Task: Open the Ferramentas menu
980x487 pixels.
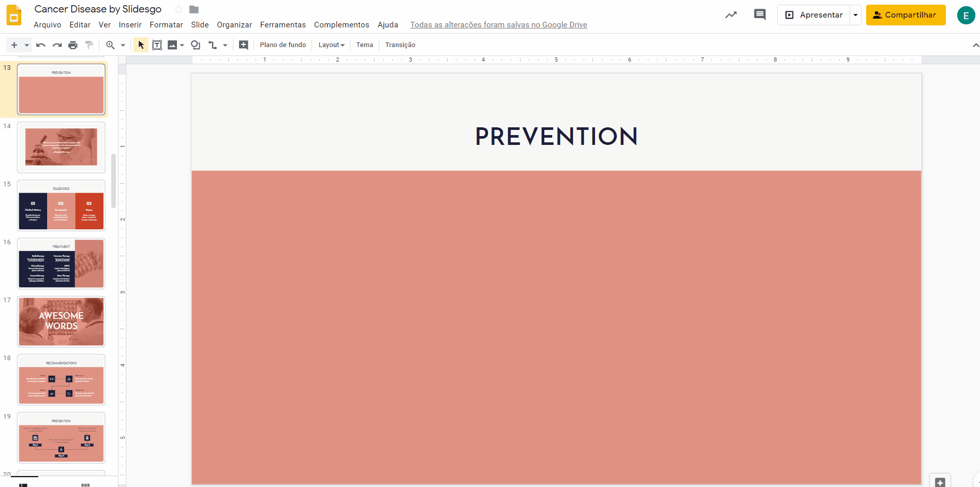Action: click(x=283, y=25)
